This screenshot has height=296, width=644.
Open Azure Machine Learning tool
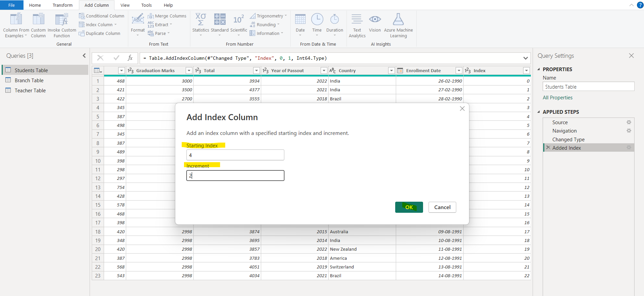(398, 19)
